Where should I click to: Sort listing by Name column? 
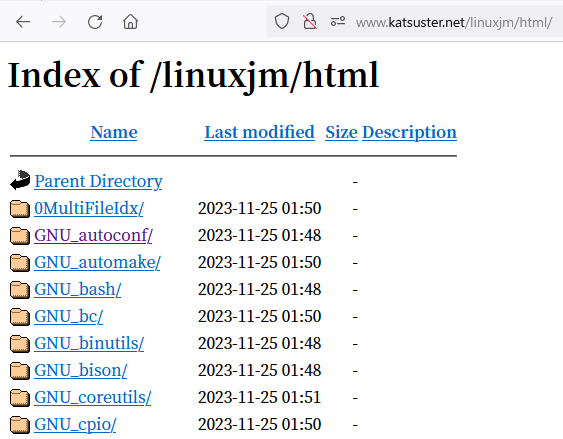point(114,132)
